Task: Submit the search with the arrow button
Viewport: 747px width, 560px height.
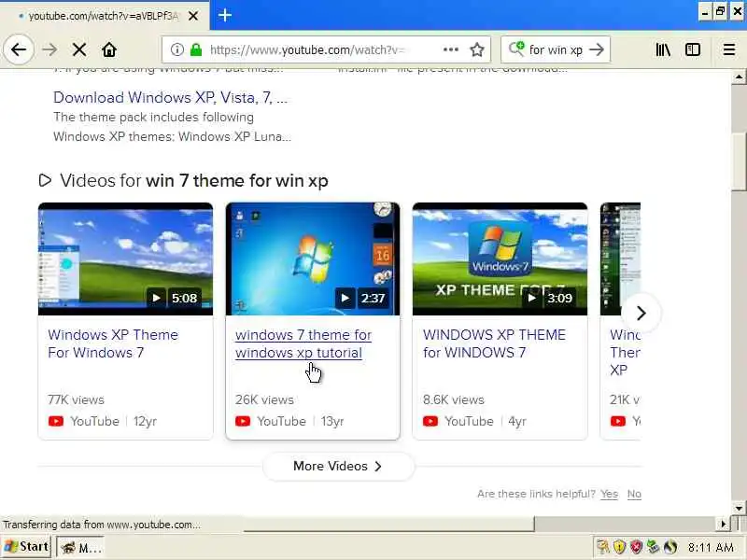Action: click(596, 49)
